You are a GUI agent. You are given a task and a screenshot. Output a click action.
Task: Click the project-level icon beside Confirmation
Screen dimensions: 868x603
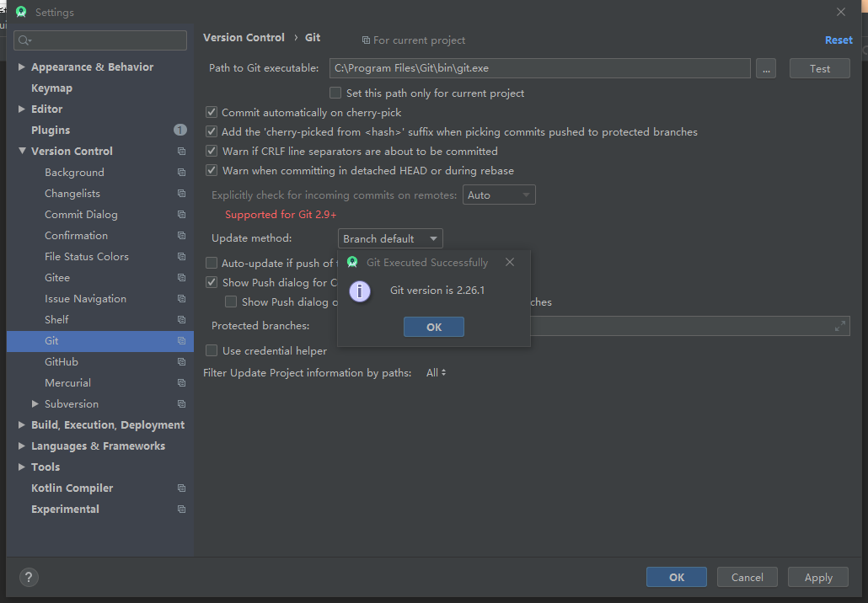coord(181,235)
